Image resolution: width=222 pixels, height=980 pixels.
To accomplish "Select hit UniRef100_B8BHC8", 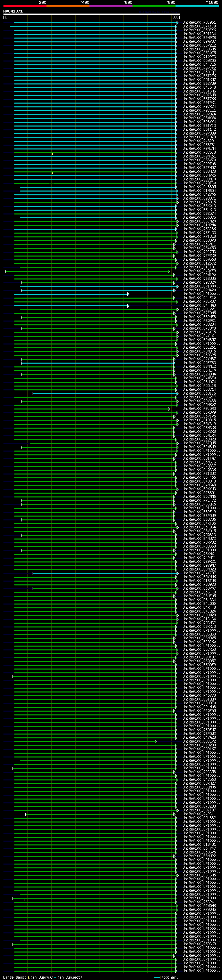I will pos(199,172).
